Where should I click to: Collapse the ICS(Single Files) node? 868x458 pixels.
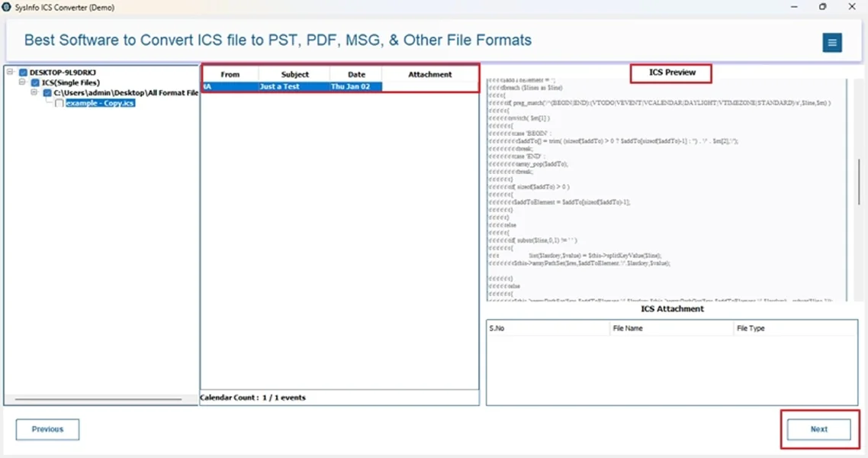[23, 82]
